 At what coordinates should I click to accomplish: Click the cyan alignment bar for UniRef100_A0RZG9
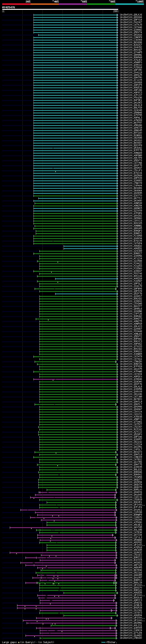(86, 278)
